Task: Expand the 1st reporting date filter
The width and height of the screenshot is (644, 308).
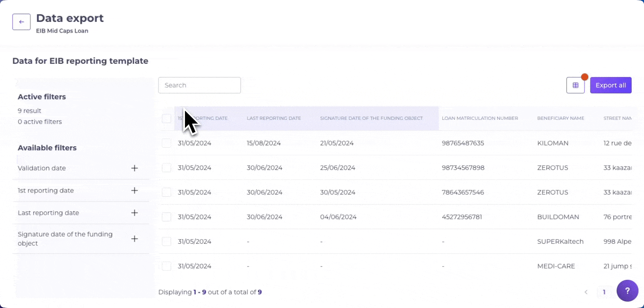Action: (134, 190)
